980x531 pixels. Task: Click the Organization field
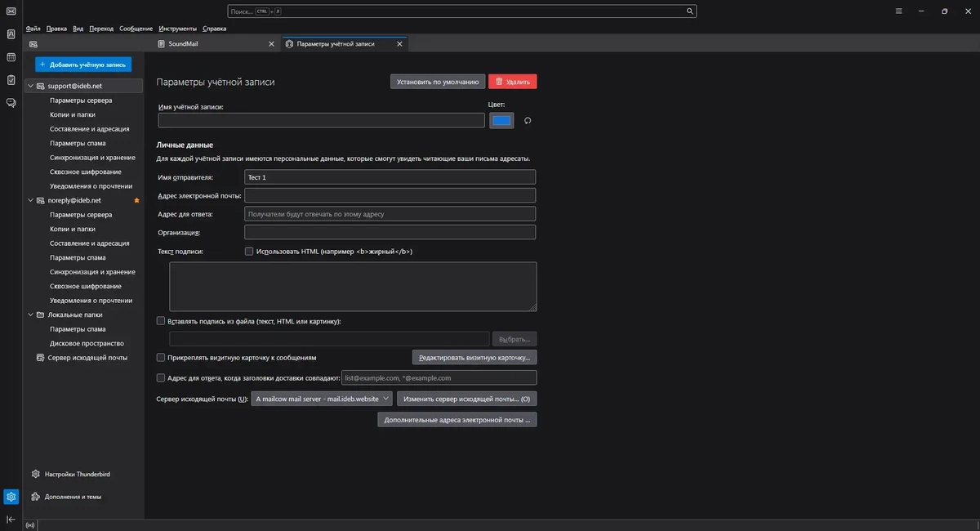pos(390,233)
